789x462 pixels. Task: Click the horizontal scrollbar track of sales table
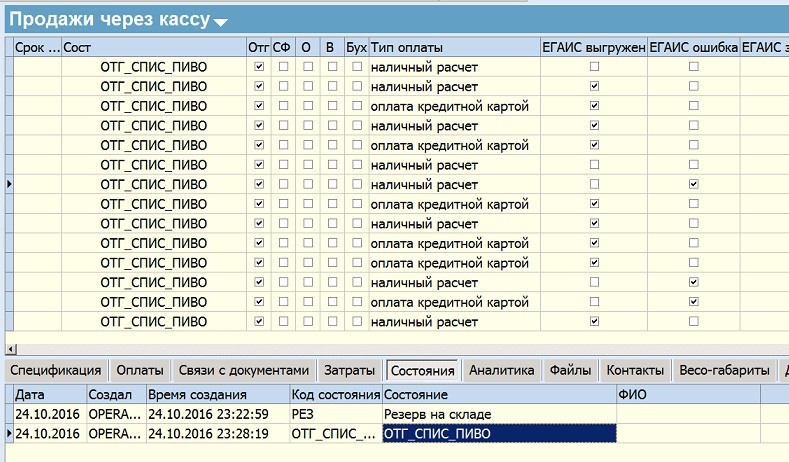[x=403, y=349]
